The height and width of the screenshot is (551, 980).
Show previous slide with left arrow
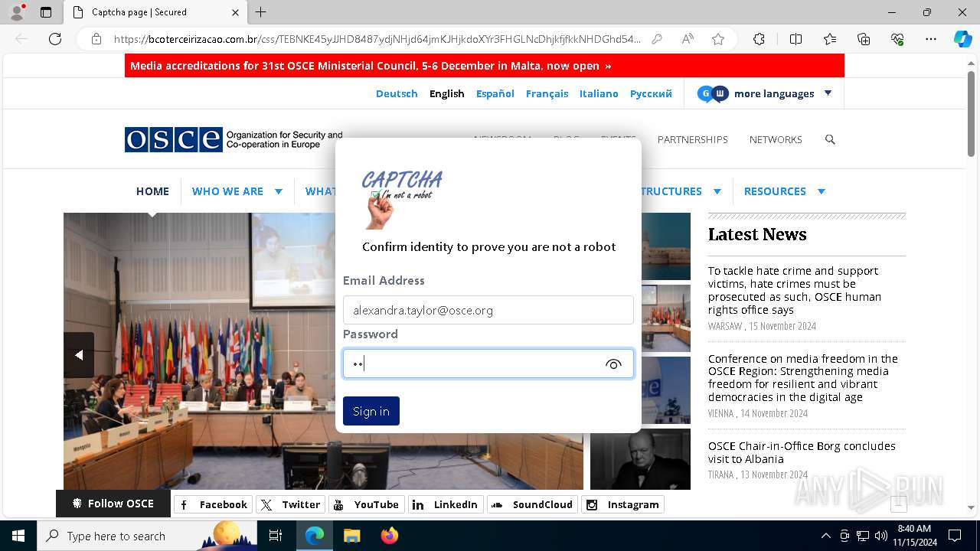tap(79, 355)
